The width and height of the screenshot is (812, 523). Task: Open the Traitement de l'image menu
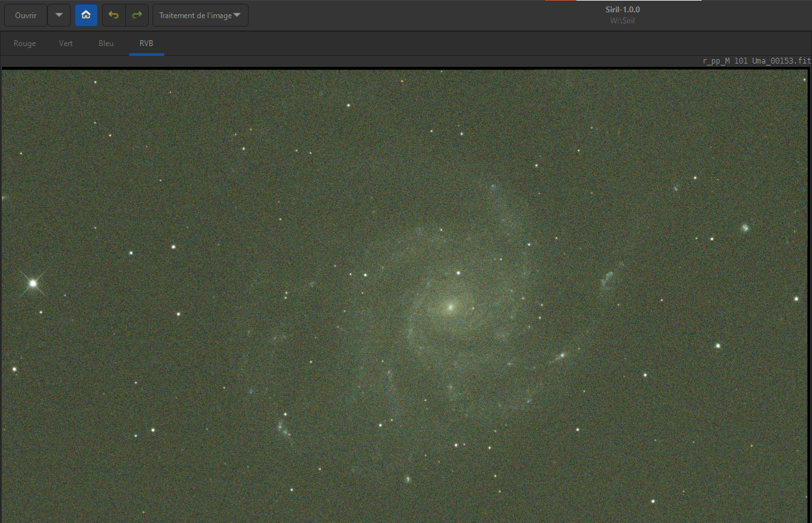(x=200, y=15)
